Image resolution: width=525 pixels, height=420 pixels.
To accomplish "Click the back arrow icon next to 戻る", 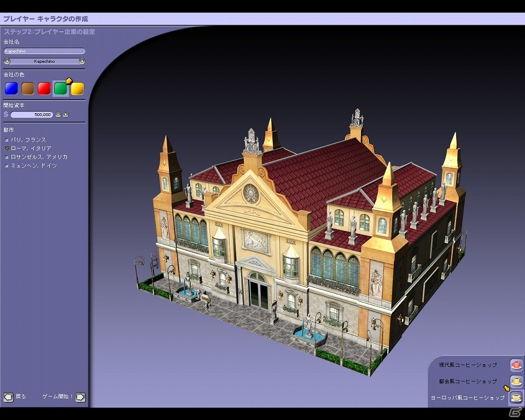I will tap(8, 397).
